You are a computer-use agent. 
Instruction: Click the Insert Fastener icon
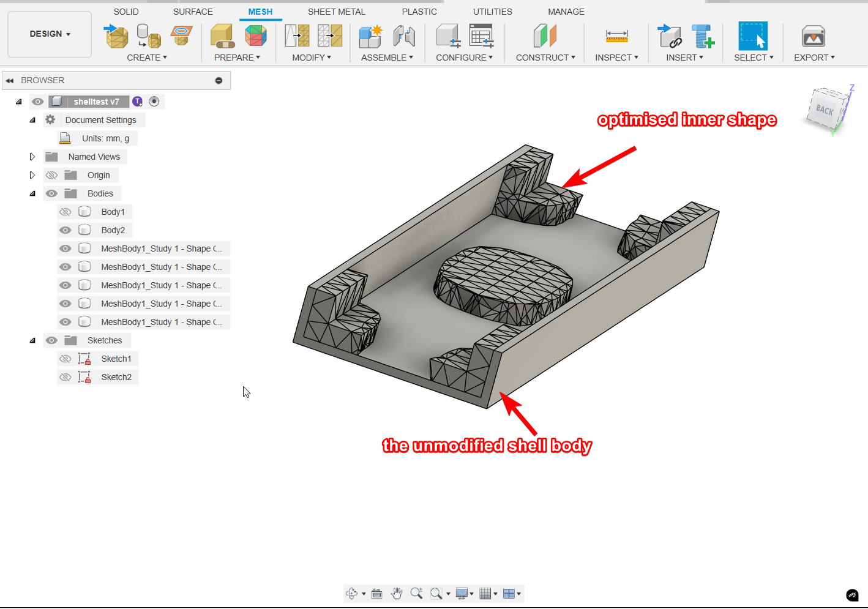703,36
